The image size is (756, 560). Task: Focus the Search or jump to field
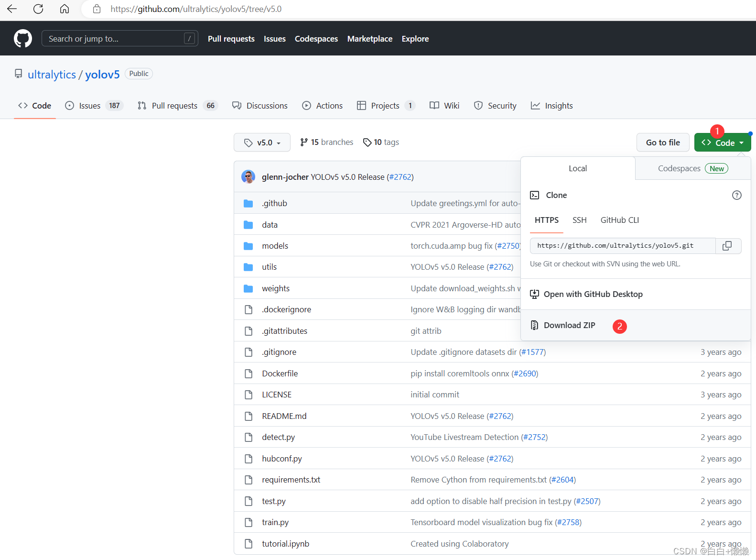(120, 39)
